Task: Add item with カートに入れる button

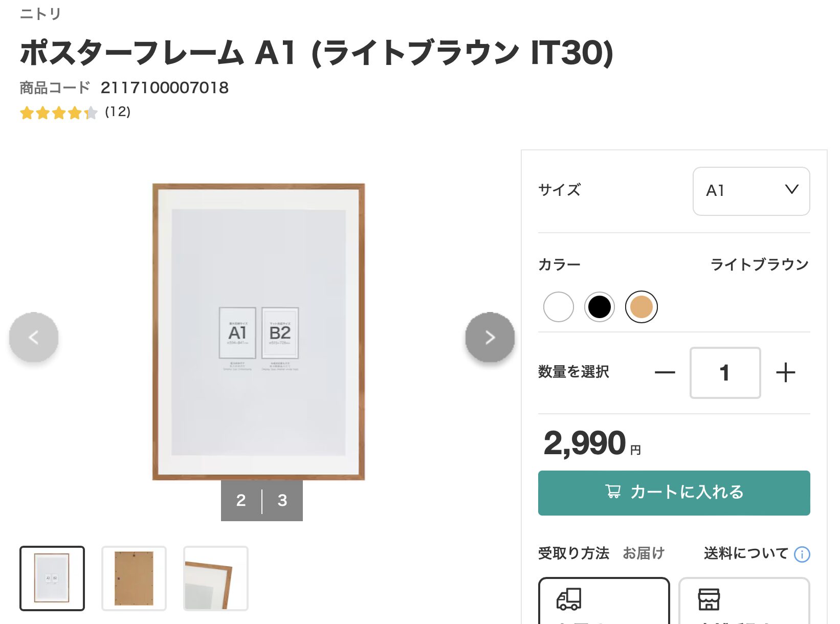Action: pyautogui.click(x=674, y=493)
